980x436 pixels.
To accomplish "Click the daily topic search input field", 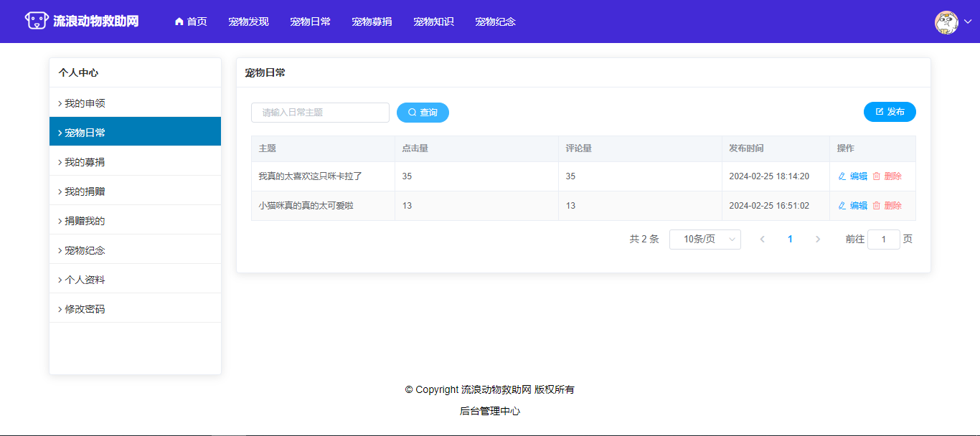I will pos(320,113).
